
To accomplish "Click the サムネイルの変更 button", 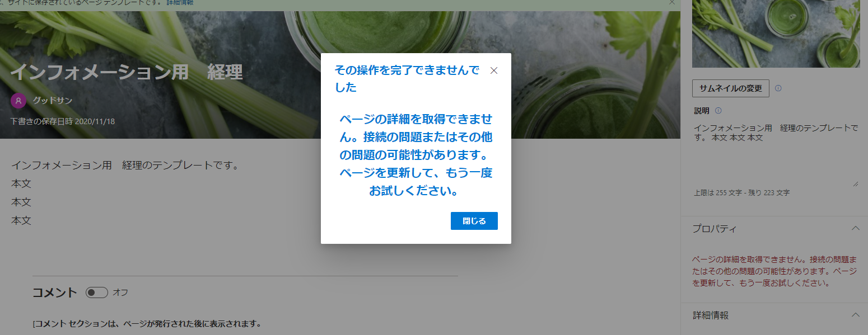I will click(731, 88).
